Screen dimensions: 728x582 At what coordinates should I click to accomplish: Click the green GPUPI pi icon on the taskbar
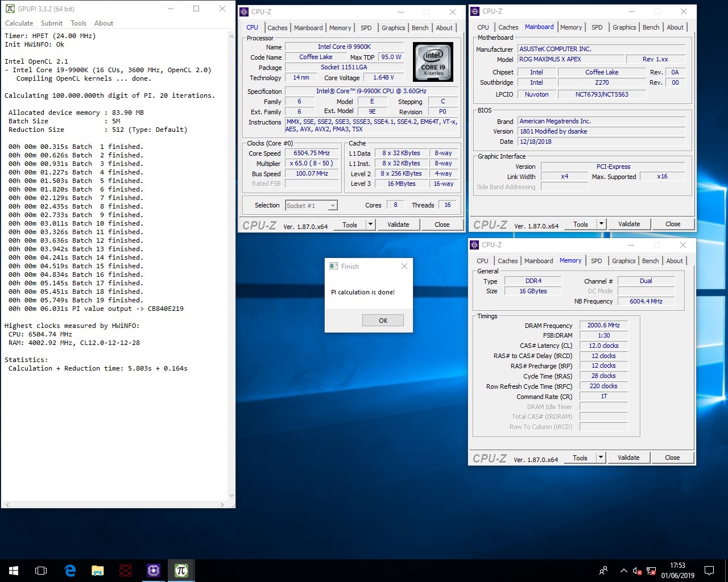point(181,570)
